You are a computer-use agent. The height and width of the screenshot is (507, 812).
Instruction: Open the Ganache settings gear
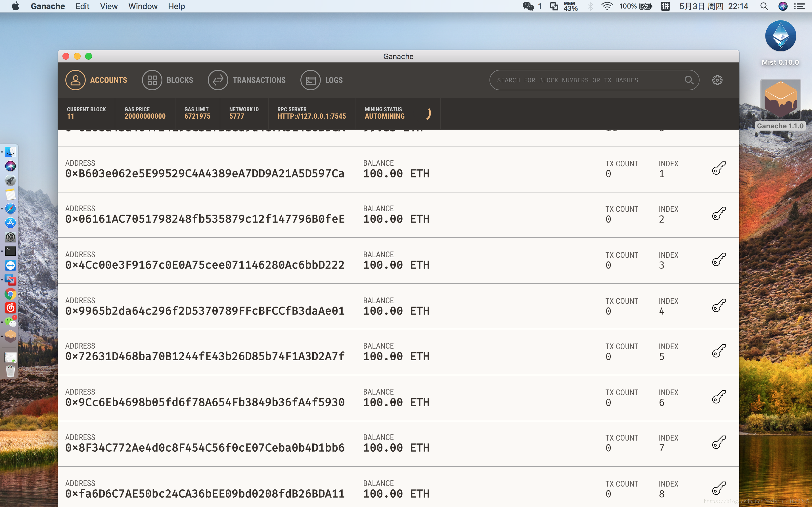[717, 80]
